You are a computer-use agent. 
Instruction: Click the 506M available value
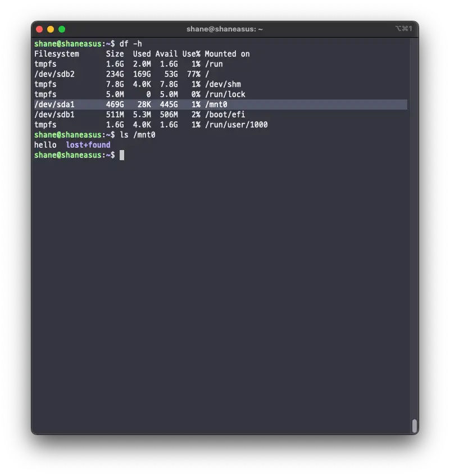coord(169,115)
